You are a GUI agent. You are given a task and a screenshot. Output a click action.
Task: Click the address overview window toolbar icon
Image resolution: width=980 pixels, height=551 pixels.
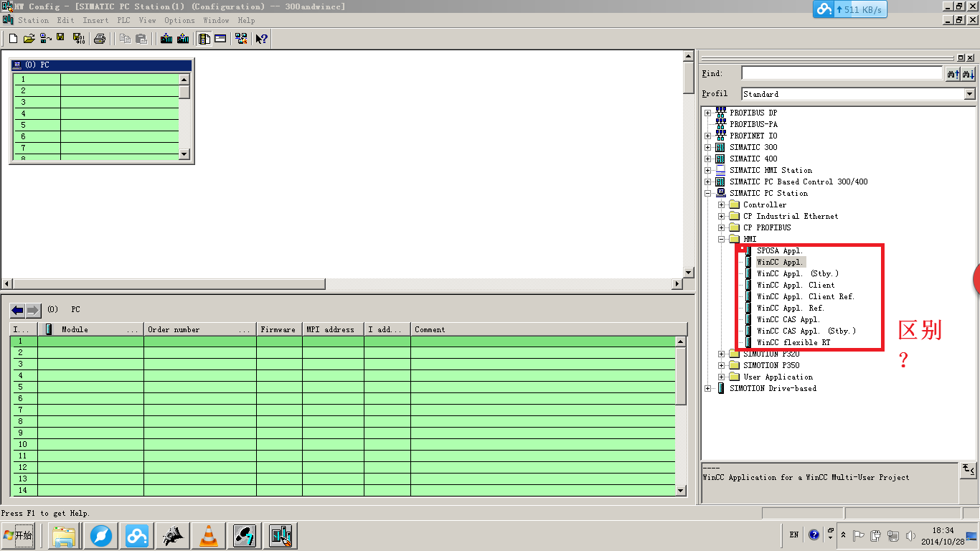tap(220, 39)
